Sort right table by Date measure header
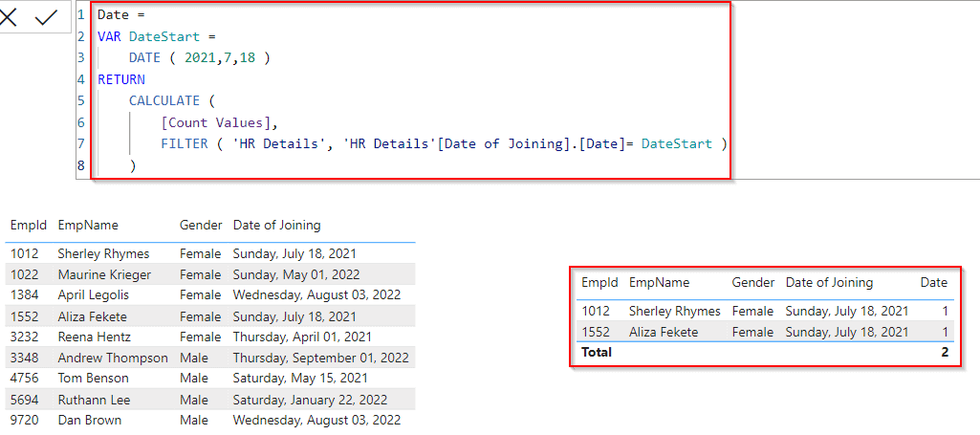Viewport: 980px width, 435px height. tap(934, 282)
